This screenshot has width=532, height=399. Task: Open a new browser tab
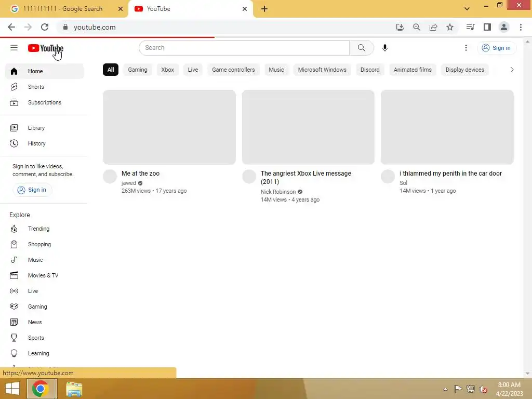[x=264, y=9]
